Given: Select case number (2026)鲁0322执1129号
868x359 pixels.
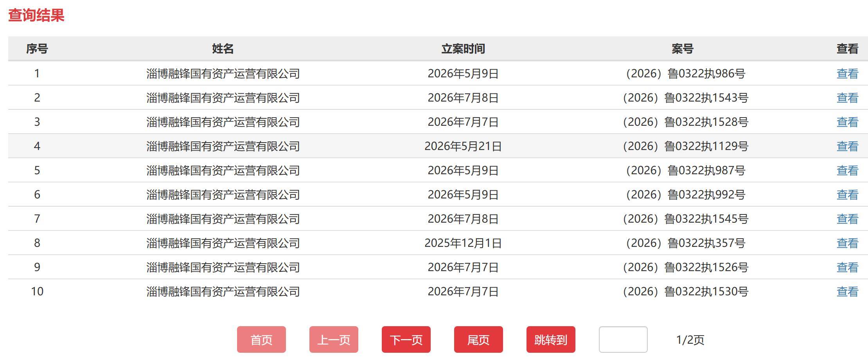Looking at the screenshot, I should (x=685, y=146).
